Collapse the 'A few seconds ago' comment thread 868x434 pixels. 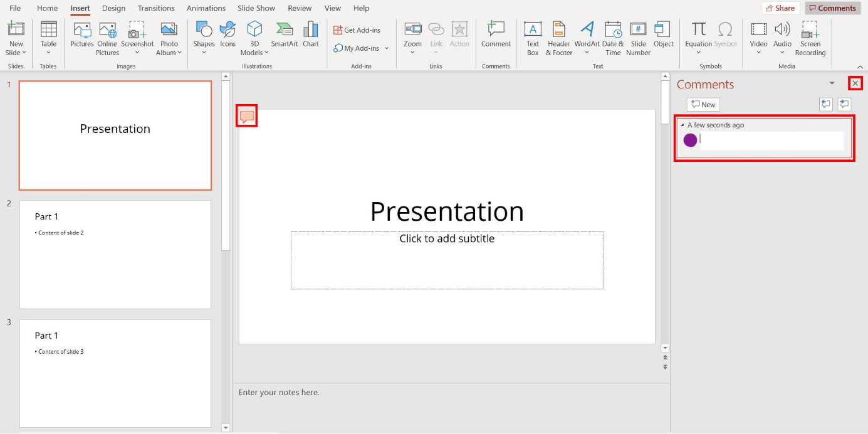pyautogui.click(x=684, y=125)
